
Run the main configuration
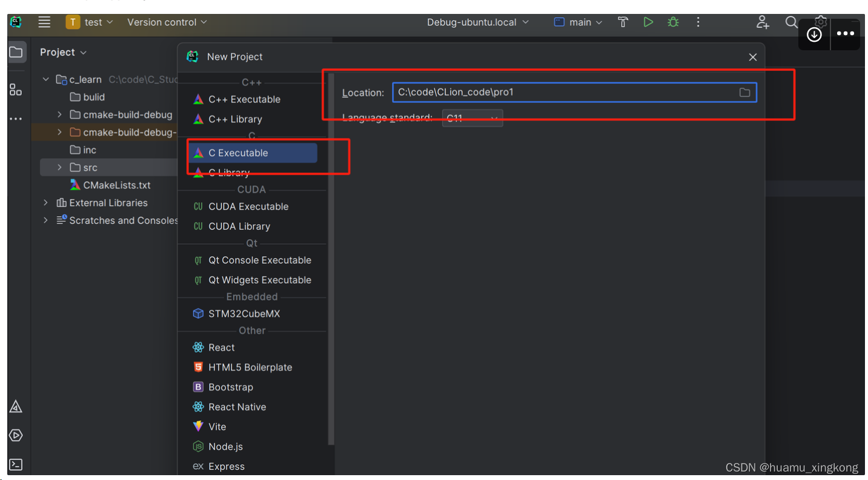648,22
